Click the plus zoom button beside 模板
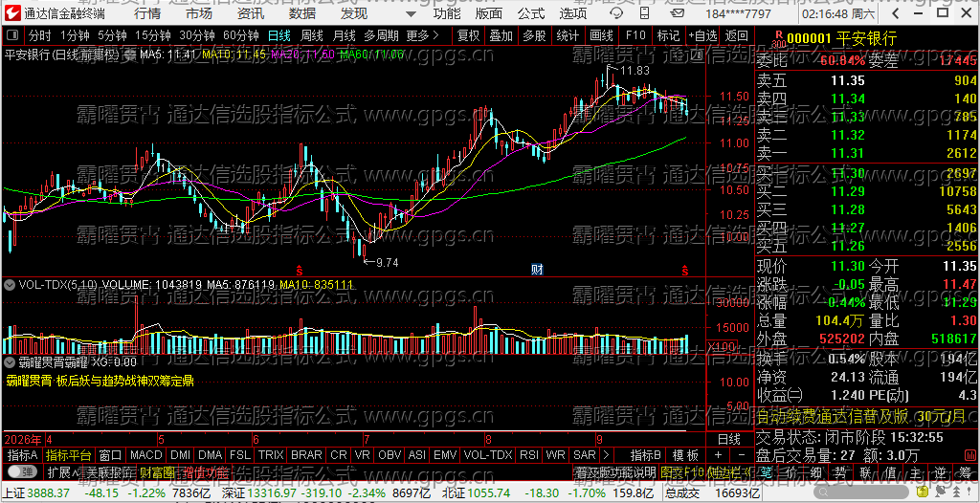The height and width of the screenshot is (503, 980). [x=718, y=455]
